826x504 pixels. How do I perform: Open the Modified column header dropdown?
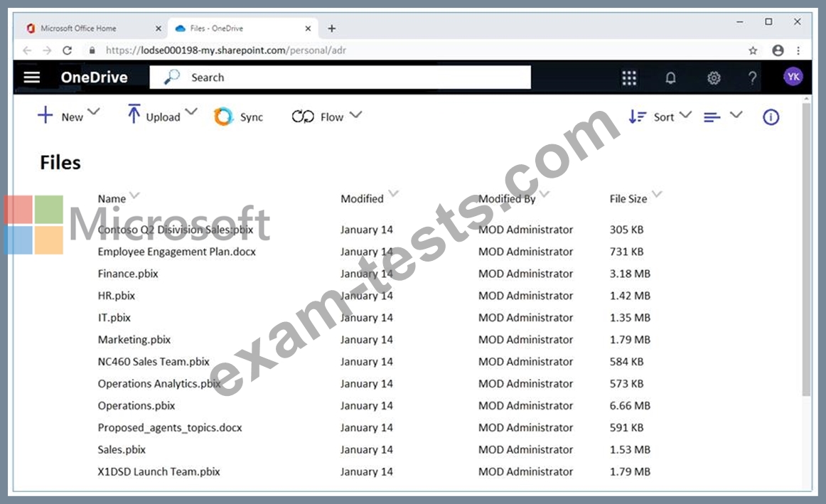pos(394,193)
